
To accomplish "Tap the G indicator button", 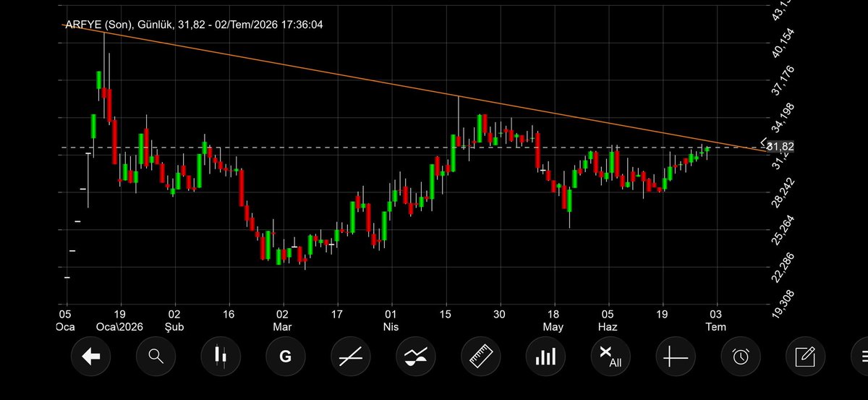I will tap(286, 356).
